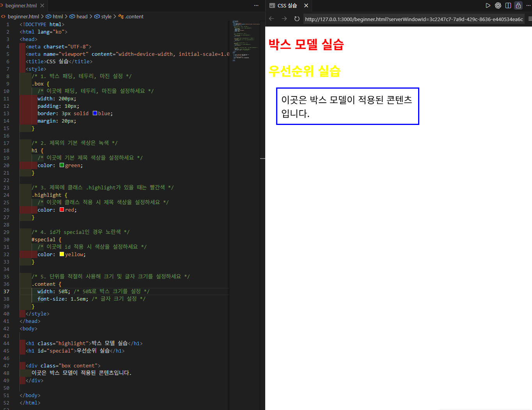Click the '#special {' selector on line 30
Image resolution: width=532 pixels, height=410 pixels.
click(x=46, y=239)
